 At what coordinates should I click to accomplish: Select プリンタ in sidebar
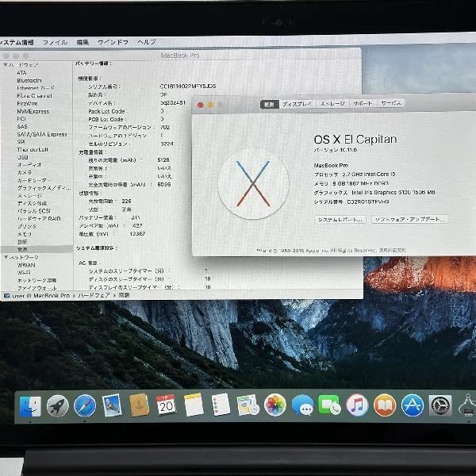click(x=27, y=226)
